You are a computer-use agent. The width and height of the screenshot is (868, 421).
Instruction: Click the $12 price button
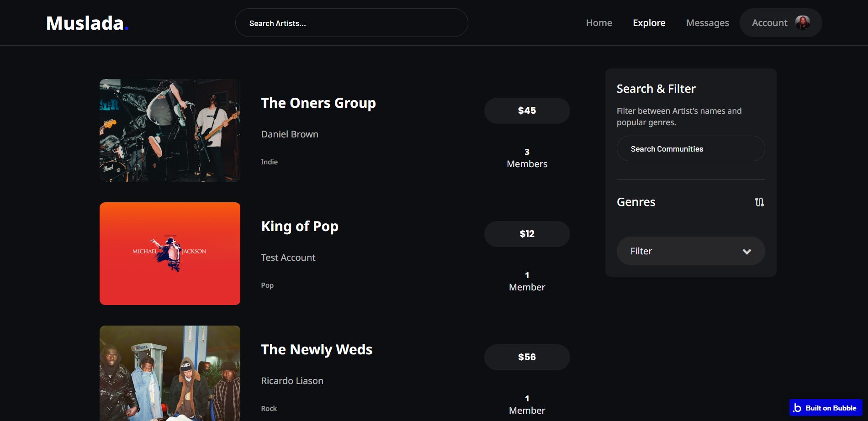point(527,234)
